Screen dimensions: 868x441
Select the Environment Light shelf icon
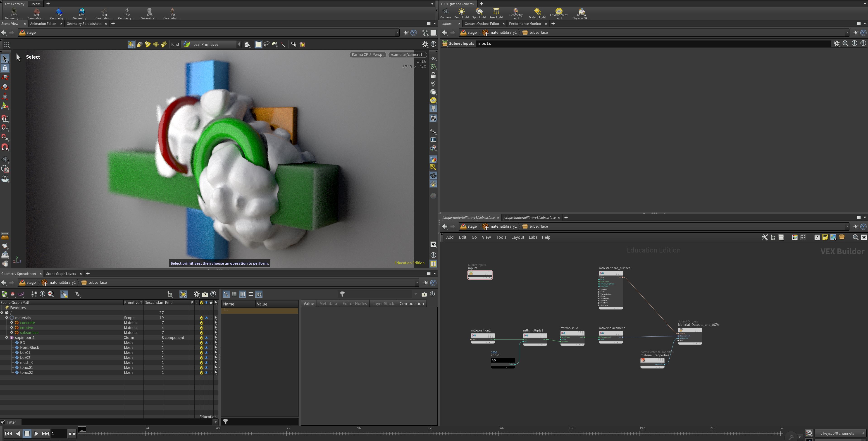click(558, 14)
